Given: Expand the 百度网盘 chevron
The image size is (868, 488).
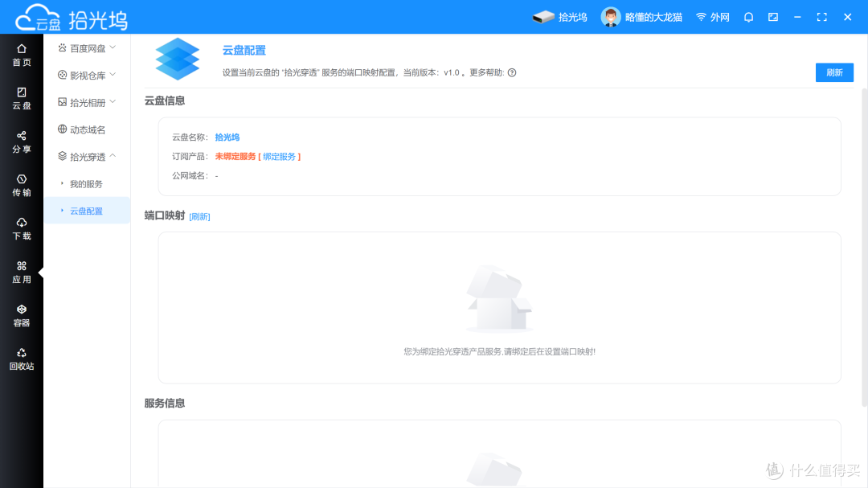Looking at the screenshot, I should pyautogui.click(x=113, y=47).
